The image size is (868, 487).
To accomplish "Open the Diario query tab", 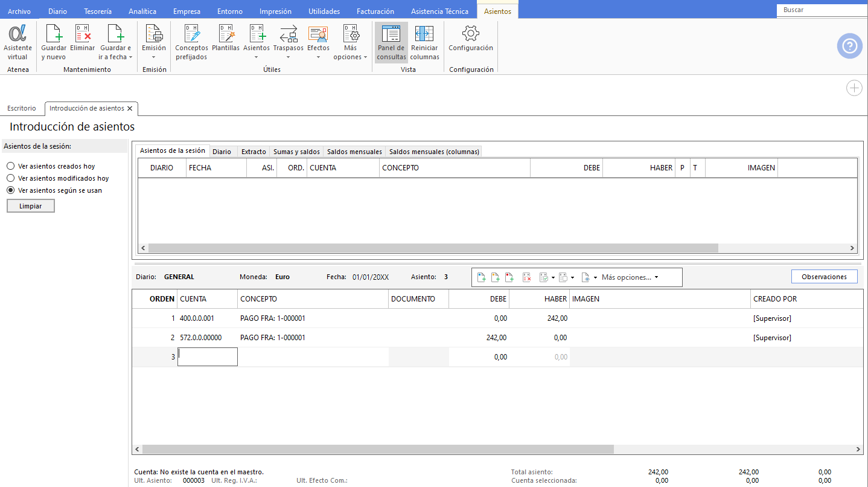I will tap(222, 152).
